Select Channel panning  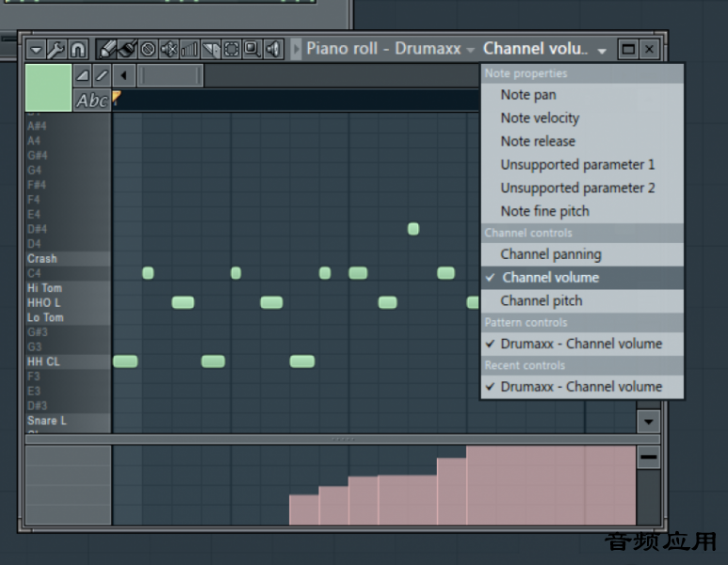pyautogui.click(x=582, y=254)
